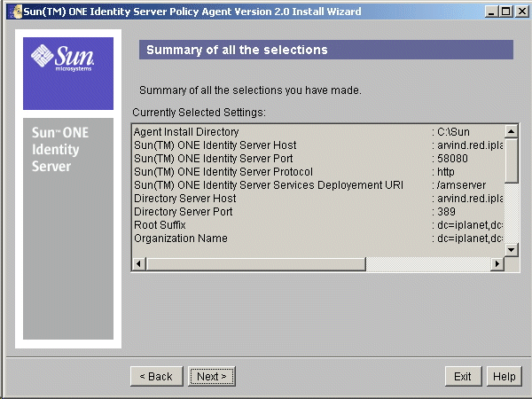Click the horizontal scrollbar left arrow
This screenshot has height=399, width=532.
point(139,264)
